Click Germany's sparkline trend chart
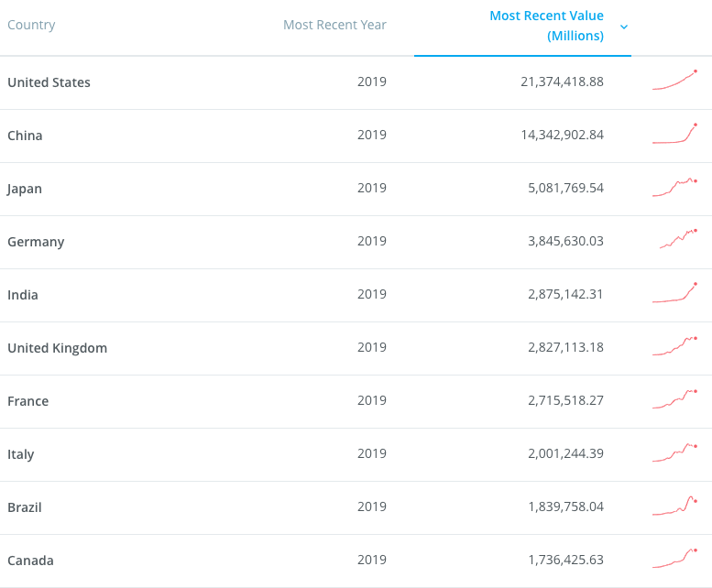 point(678,240)
